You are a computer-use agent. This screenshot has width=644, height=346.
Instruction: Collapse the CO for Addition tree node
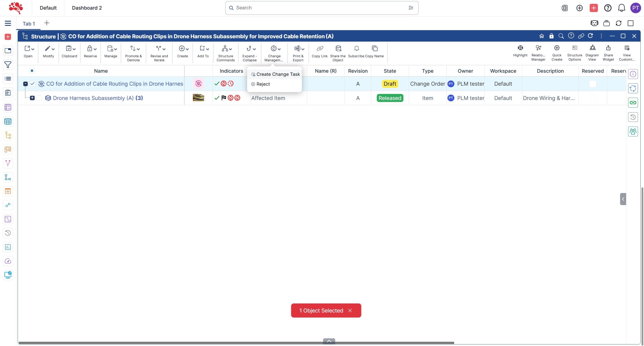click(x=25, y=84)
